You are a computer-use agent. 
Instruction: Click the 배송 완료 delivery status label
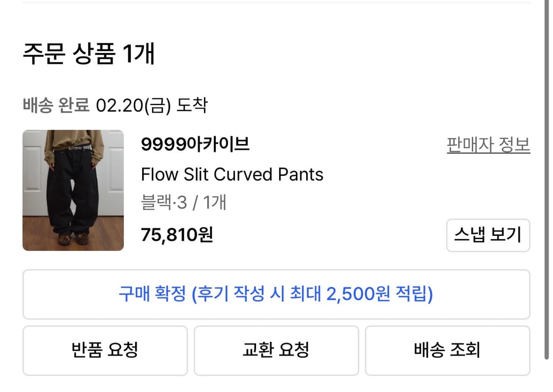[x=56, y=104]
